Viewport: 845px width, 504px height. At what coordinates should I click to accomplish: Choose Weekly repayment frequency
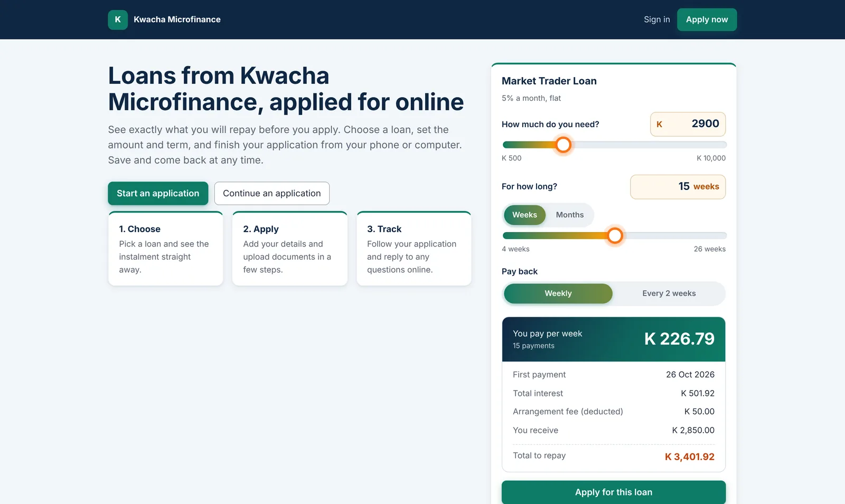[558, 293]
